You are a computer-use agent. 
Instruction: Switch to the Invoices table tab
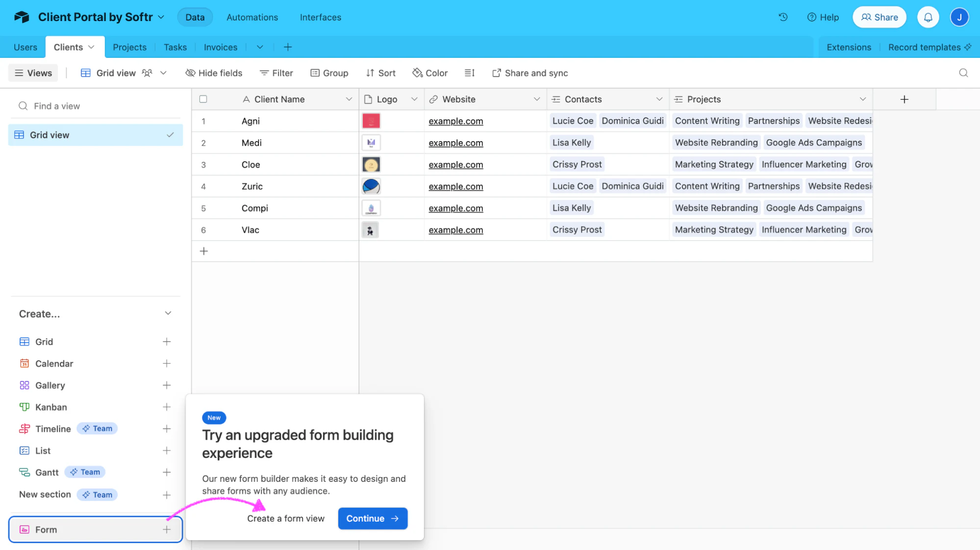click(221, 47)
